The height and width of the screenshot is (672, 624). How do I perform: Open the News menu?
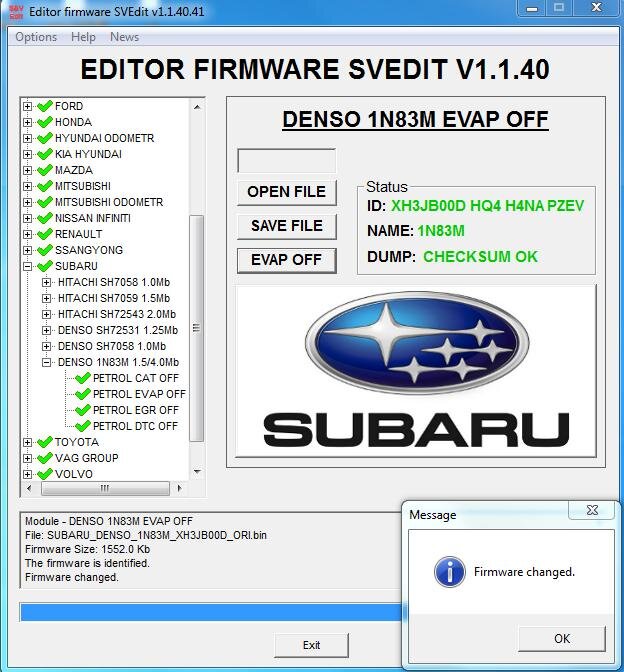pos(124,37)
